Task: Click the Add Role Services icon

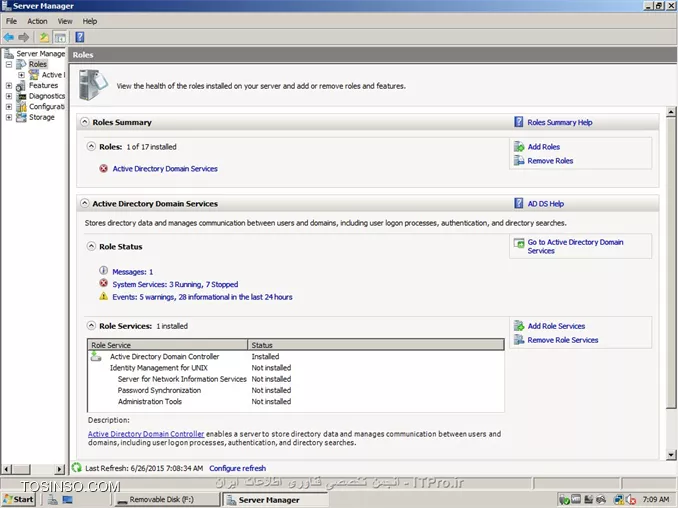Action: click(519, 326)
